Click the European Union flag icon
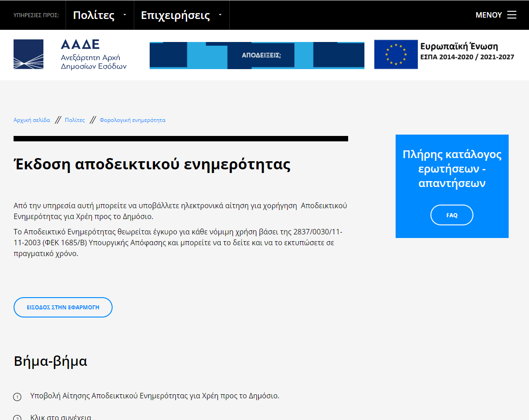Viewport: 529px width, 420px height. click(396, 54)
